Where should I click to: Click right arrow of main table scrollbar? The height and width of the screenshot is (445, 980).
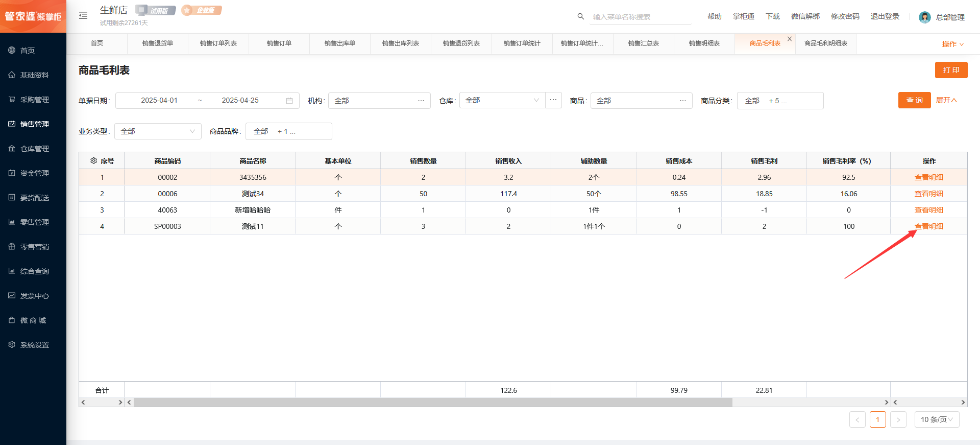coord(887,403)
